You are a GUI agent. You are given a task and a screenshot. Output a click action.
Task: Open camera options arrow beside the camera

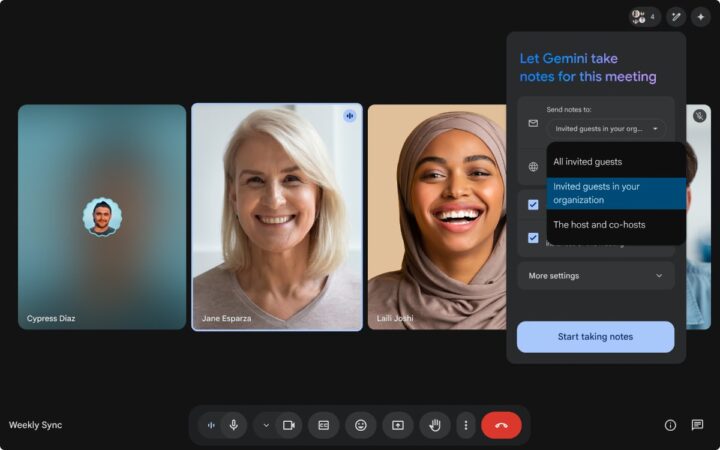266,425
